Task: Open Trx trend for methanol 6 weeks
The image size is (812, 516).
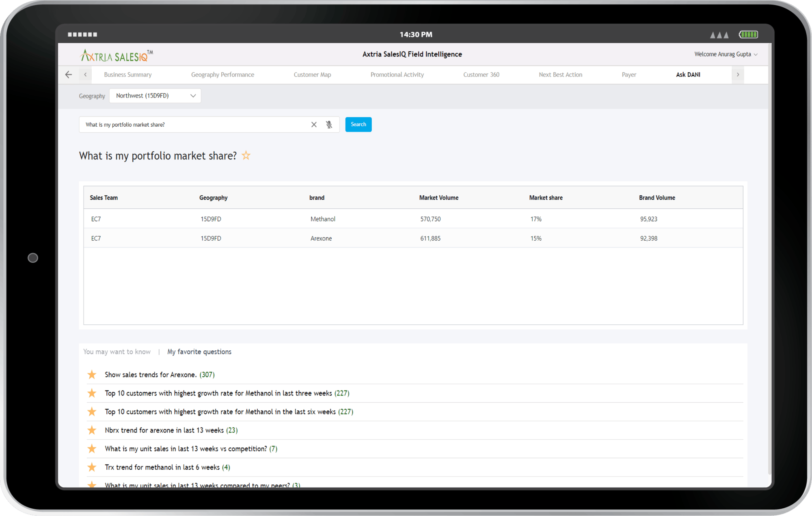Action: pos(167,467)
